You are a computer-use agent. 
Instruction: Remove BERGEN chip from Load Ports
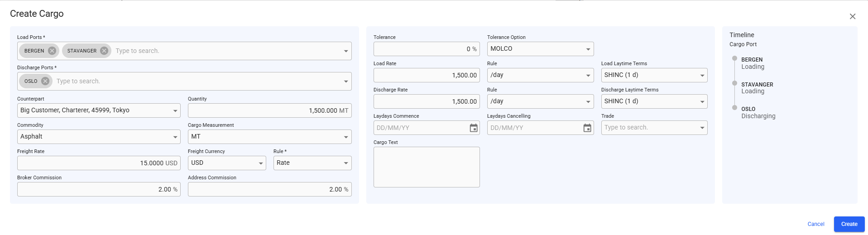click(x=52, y=51)
